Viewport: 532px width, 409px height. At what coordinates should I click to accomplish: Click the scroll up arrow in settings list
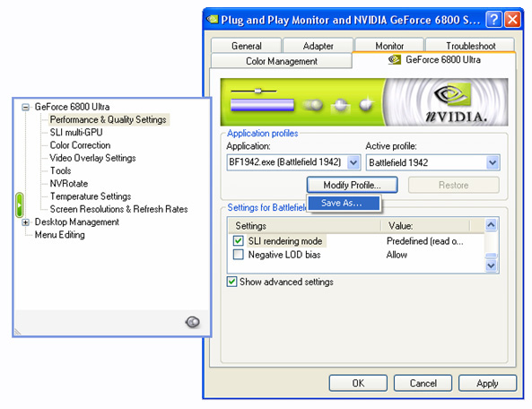[x=492, y=224]
